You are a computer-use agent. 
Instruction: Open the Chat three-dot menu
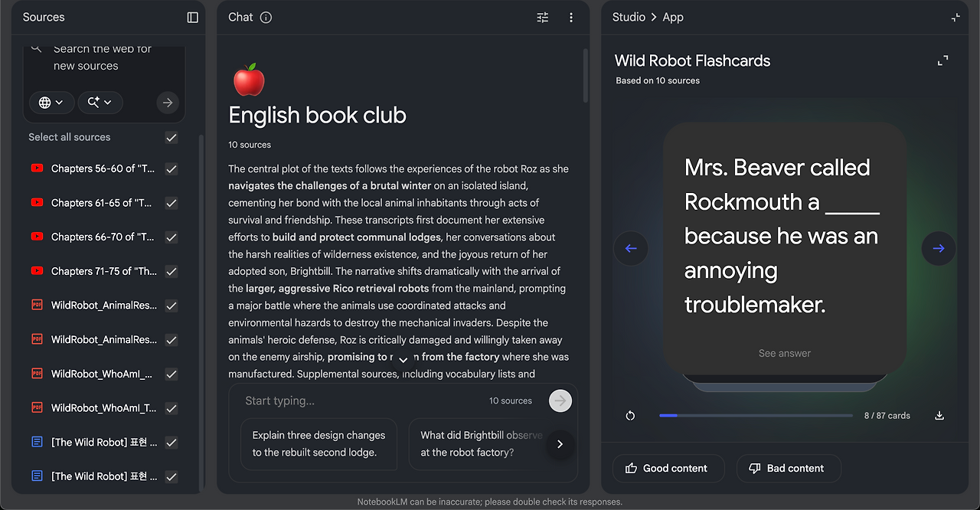click(571, 18)
